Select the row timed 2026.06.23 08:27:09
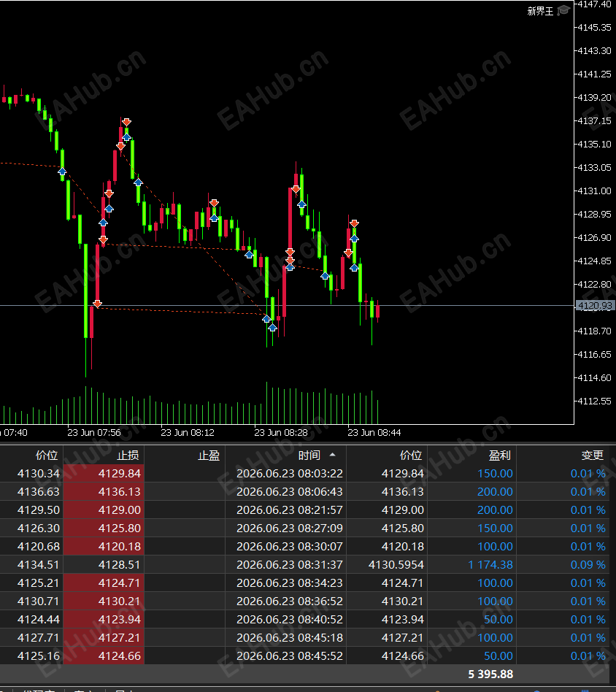 (304, 528)
